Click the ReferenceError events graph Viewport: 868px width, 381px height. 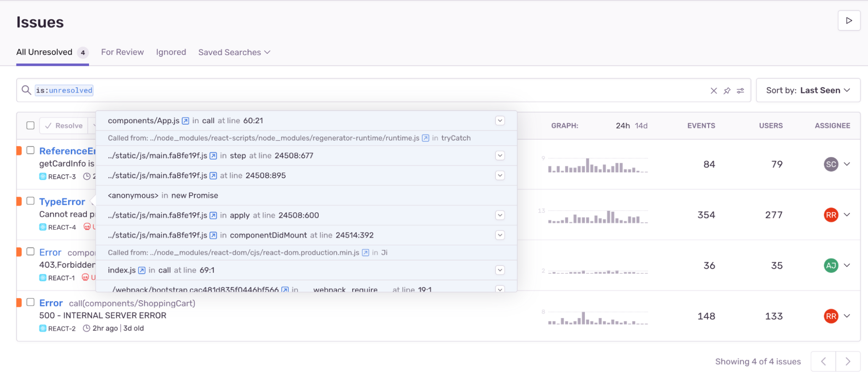pyautogui.click(x=597, y=165)
